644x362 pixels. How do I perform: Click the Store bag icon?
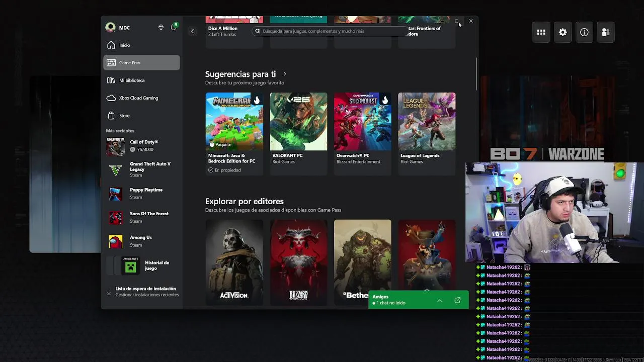(x=111, y=116)
